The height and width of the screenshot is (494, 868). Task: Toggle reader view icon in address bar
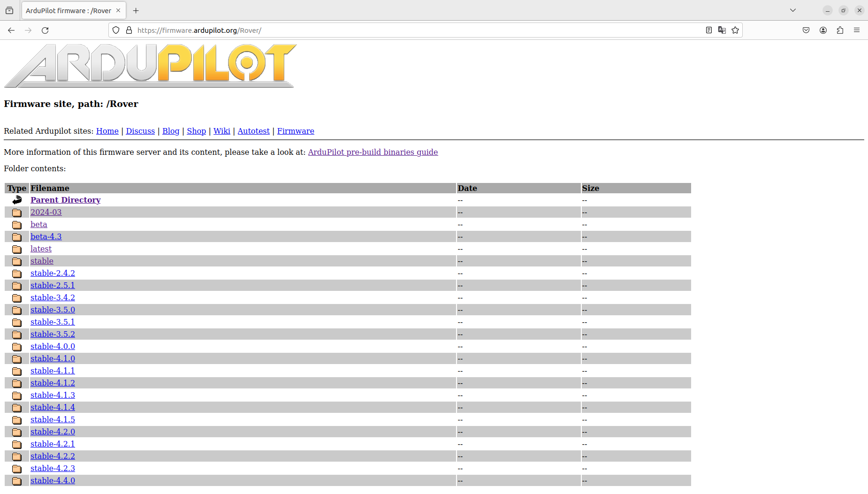click(x=709, y=30)
